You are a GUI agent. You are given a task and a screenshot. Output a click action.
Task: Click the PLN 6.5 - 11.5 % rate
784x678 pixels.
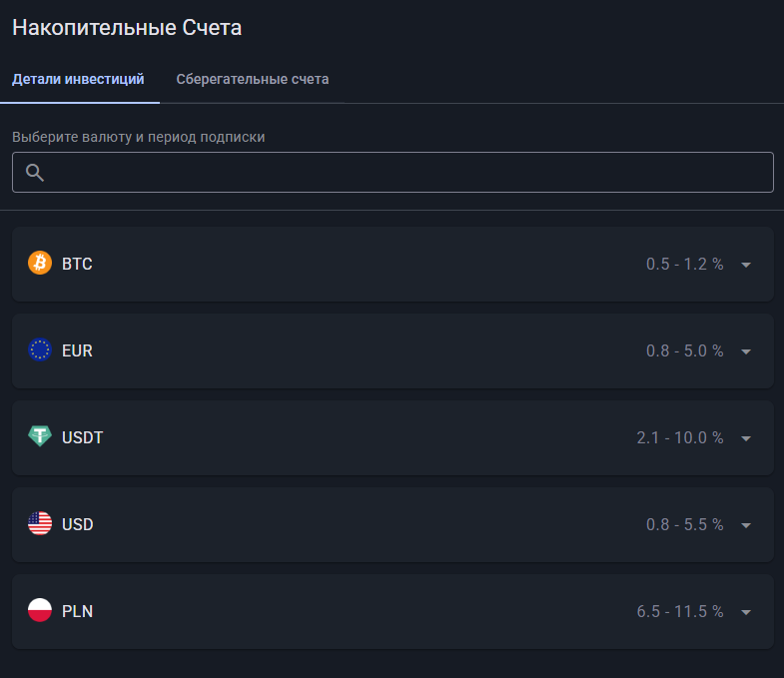pyautogui.click(x=680, y=611)
